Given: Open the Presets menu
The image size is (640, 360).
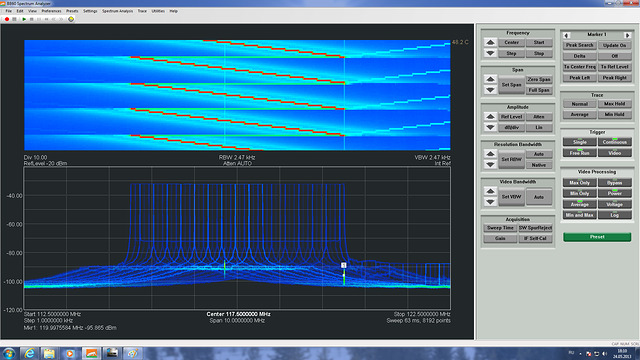Looking at the screenshot, I should click(x=72, y=11).
